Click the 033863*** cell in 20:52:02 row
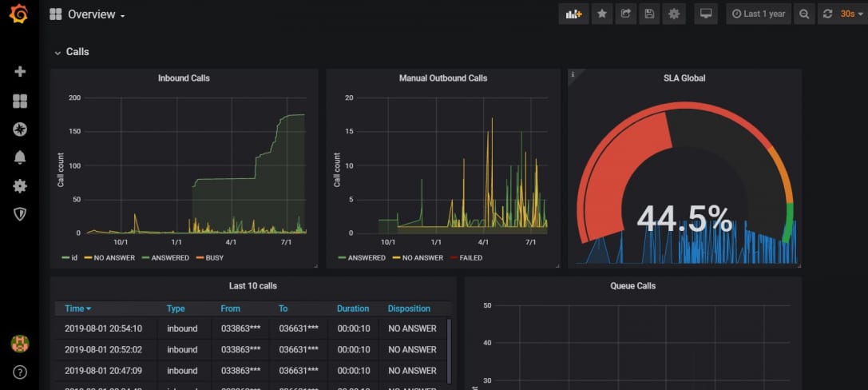Screen dimensions: 868x390 (241, 349)
